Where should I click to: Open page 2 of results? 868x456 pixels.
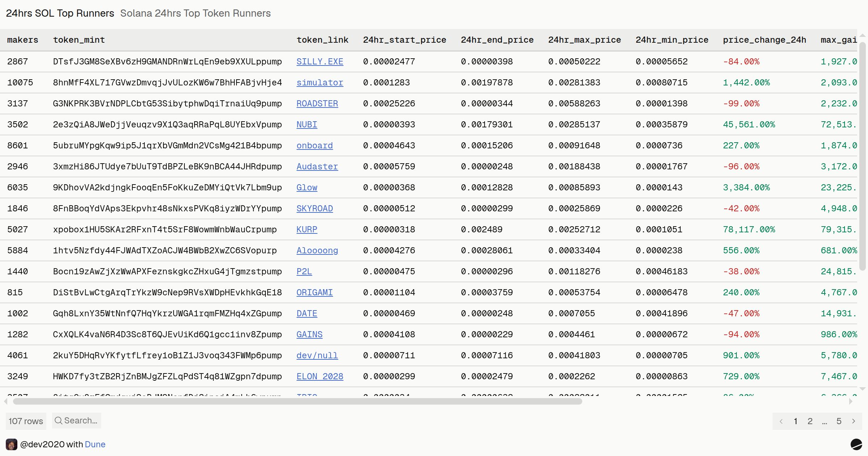click(x=810, y=421)
